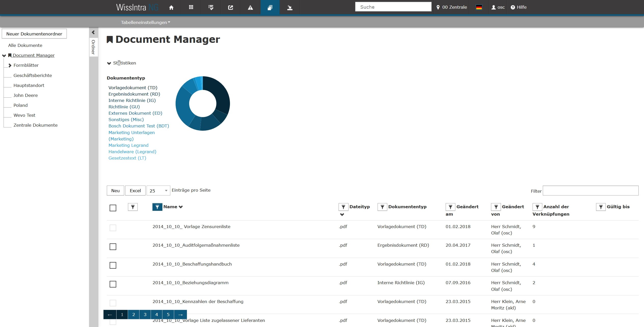
Task: Check the box for Auditfolgemaßnahmenliste row
Action: [113, 247]
